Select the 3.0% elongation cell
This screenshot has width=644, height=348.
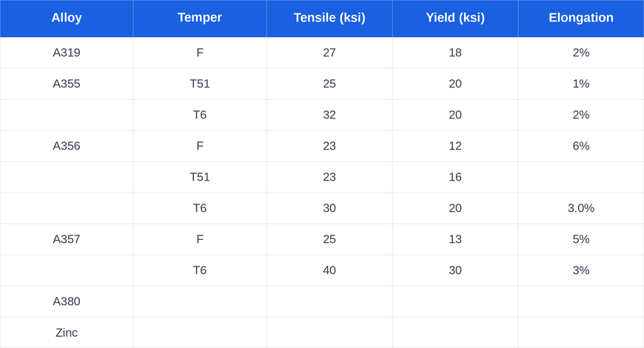581,208
